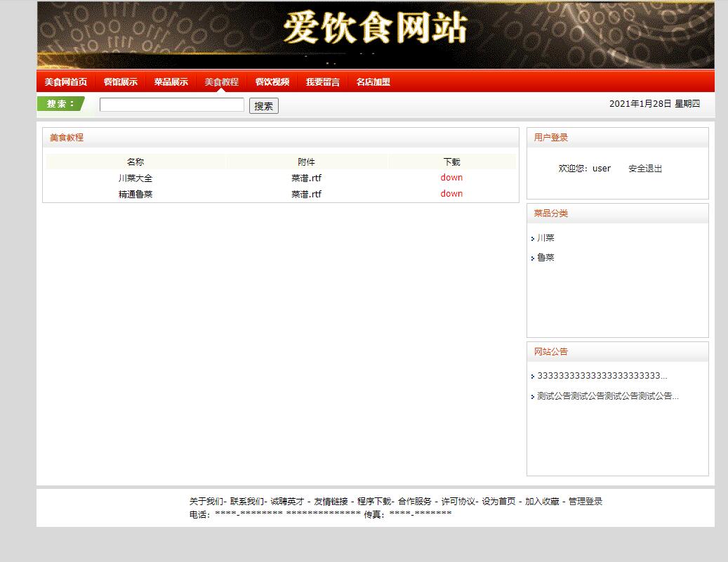Select the 餐饮视频 navigation tab

point(271,81)
